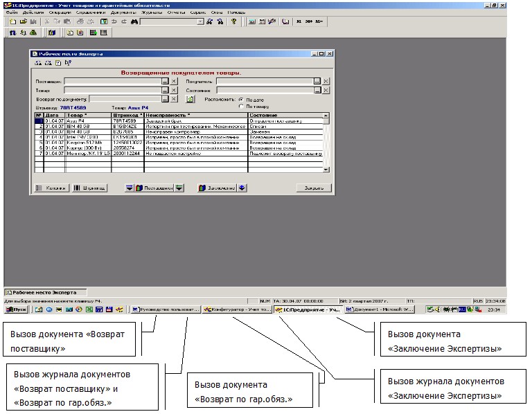532x414 pixels.
Task: Click the Windows Пуск start button
Action: (17, 310)
